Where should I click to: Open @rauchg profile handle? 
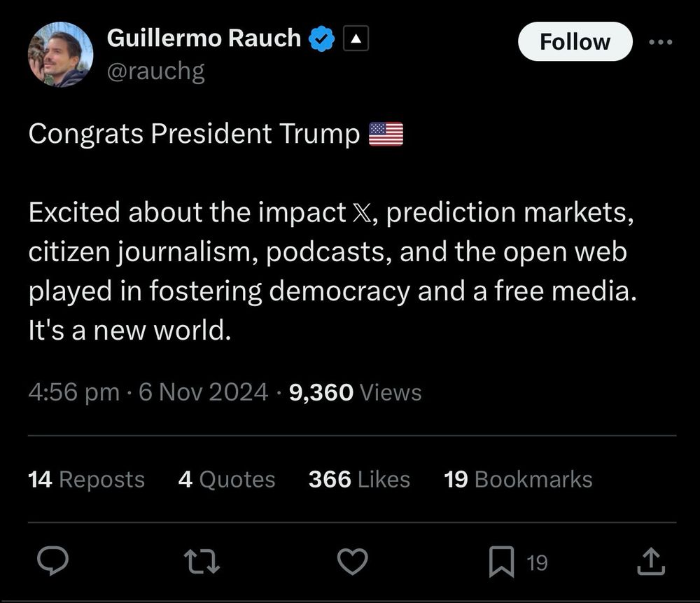coord(157,71)
